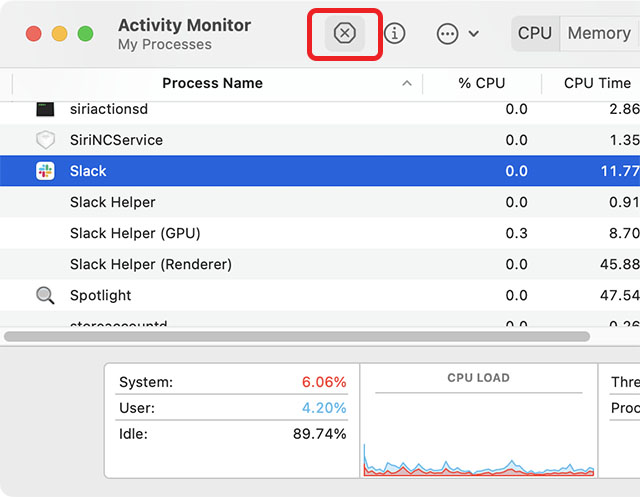Image resolution: width=640 pixels, height=497 pixels.
Task: Sort by % CPU column
Action: [x=482, y=83]
